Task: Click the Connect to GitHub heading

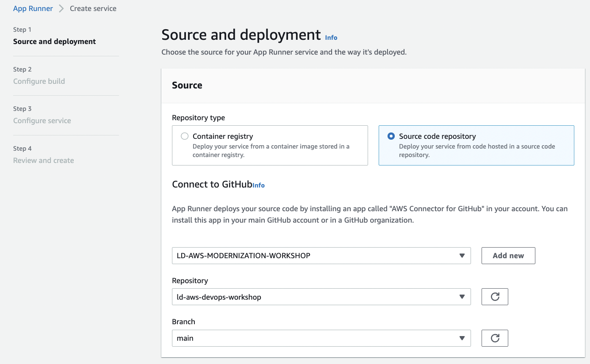Action: pos(212,185)
